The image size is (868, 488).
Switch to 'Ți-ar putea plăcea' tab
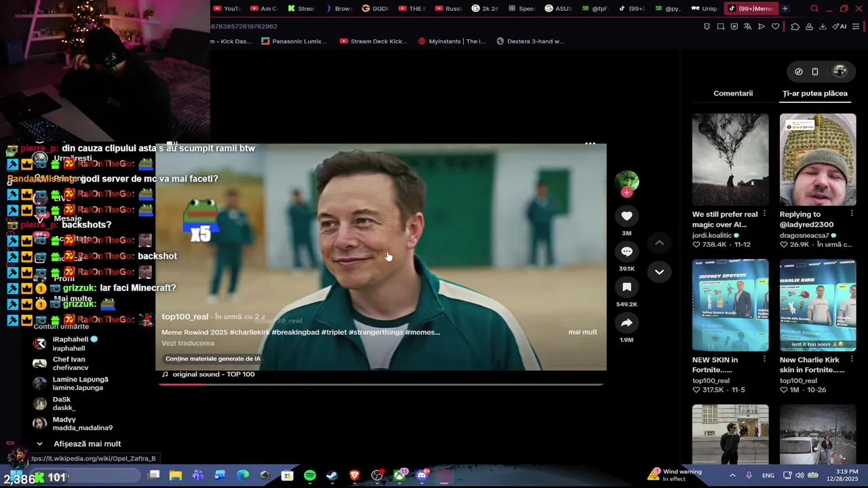[815, 94]
